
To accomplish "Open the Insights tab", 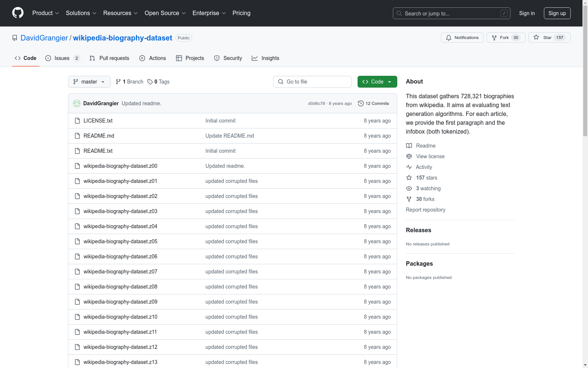I will (x=265, y=58).
